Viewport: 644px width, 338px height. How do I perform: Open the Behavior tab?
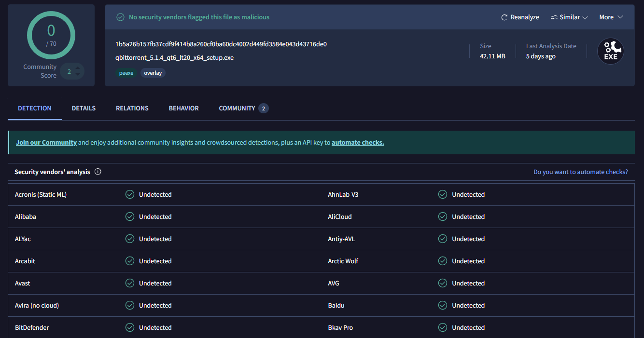183,108
